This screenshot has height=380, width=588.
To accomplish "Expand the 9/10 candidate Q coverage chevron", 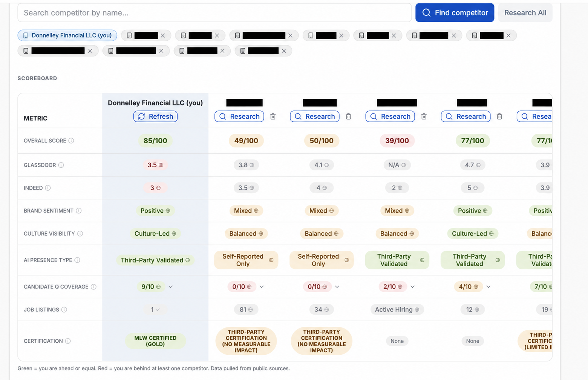I will pyautogui.click(x=171, y=287).
